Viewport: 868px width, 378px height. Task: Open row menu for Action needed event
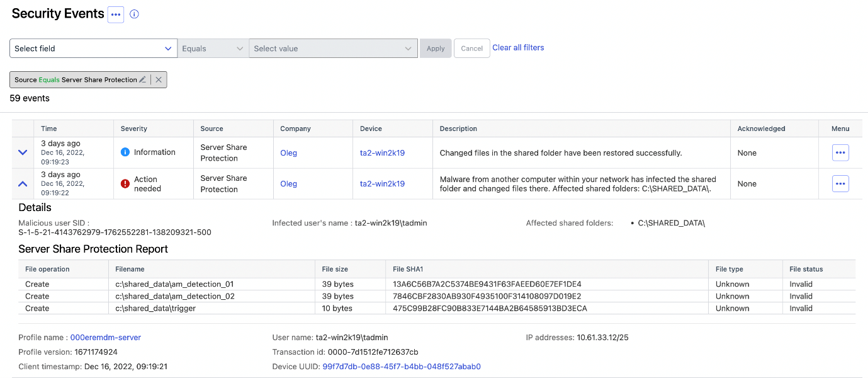pyautogui.click(x=840, y=183)
